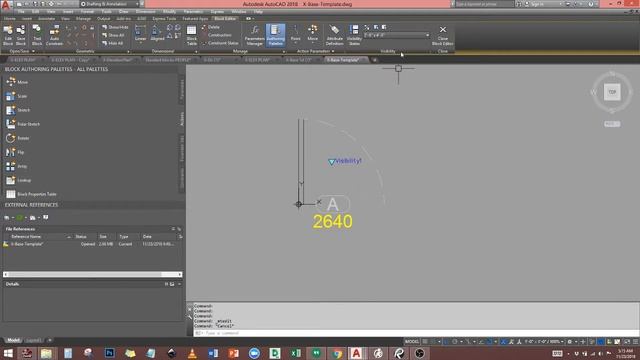
Task: Switch to the X-Base-Template drawing tab
Action: 343,60
